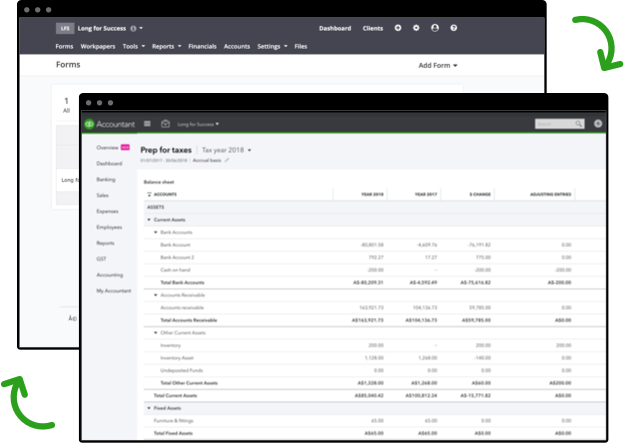Open the Workpapers menu item
Screen dimensions: 624x443
click(x=99, y=46)
